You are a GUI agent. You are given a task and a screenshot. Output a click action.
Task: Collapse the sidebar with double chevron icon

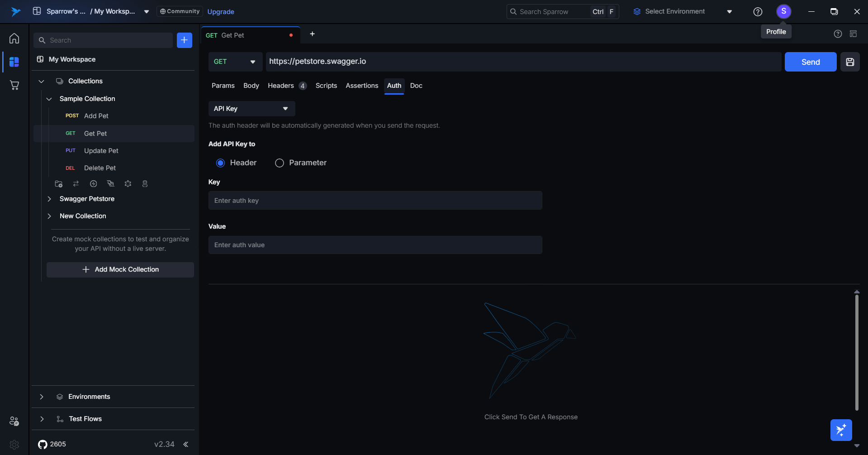(x=185, y=444)
